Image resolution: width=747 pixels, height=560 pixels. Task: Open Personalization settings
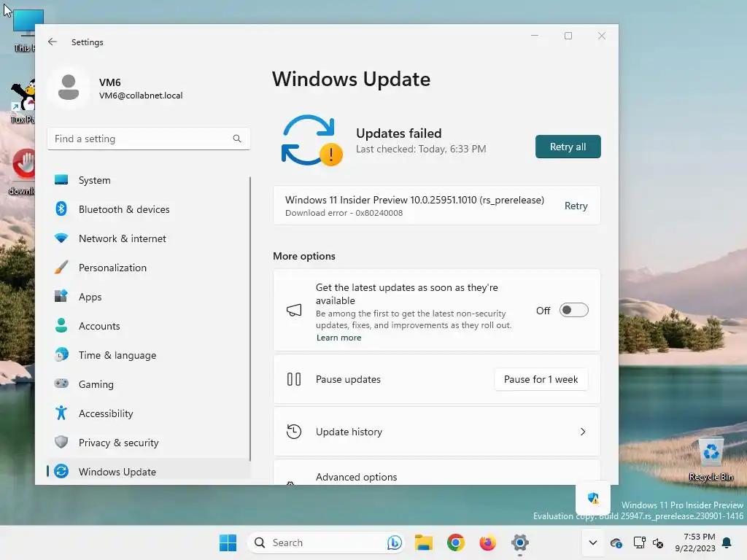click(x=149, y=268)
